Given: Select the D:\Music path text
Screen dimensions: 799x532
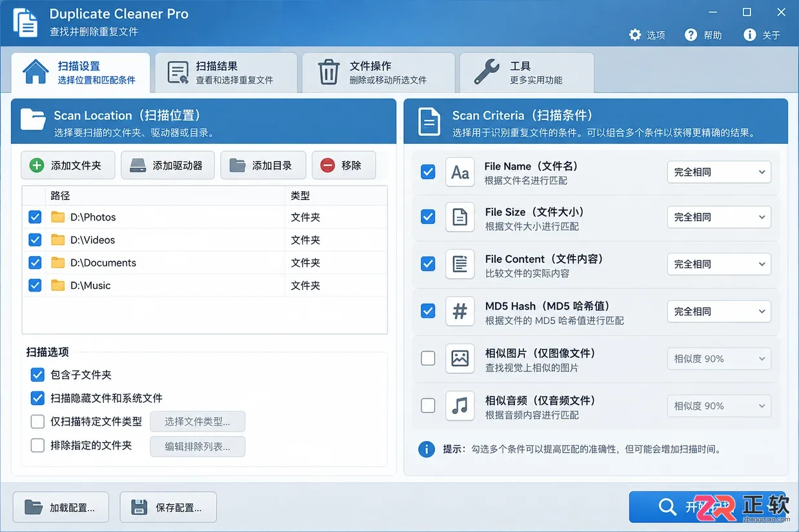Looking at the screenshot, I should coord(90,286).
